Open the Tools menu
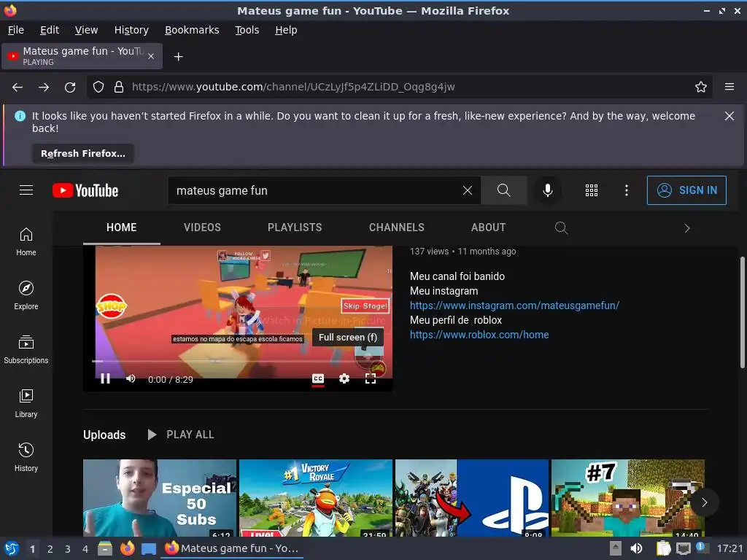 [247, 30]
